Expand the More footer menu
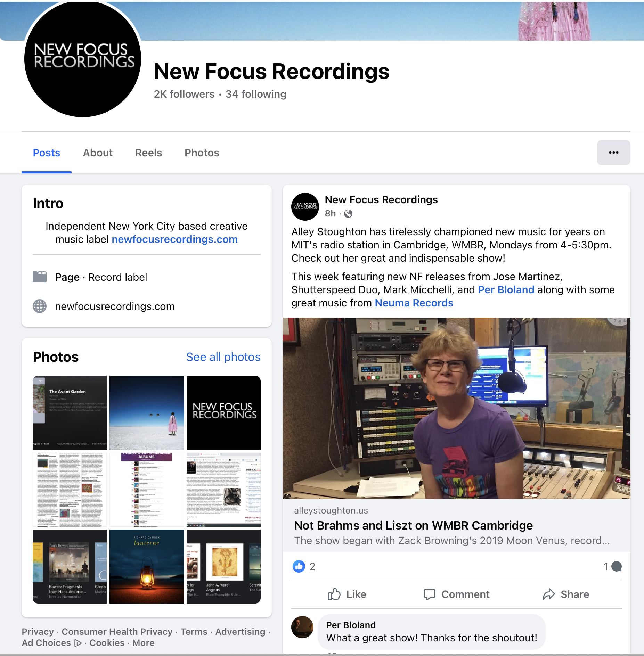This screenshot has width=644, height=656. pyautogui.click(x=143, y=643)
